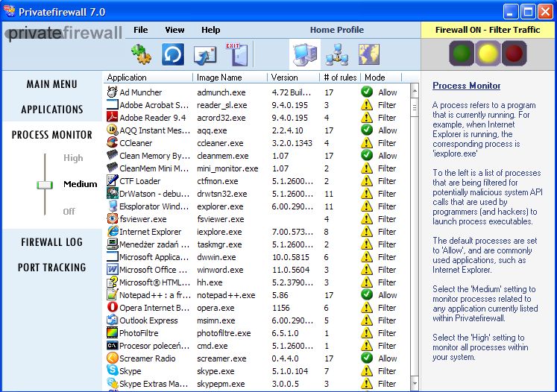Open the Help menu
This screenshot has height=392, width=557.
[x=211, y=30]
